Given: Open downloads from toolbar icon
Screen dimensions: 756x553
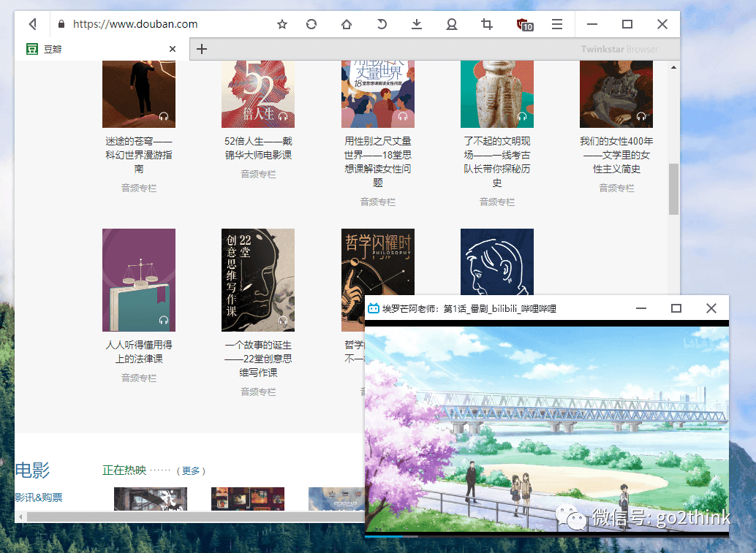Looking at the screenshot, I should pos(417,24).
